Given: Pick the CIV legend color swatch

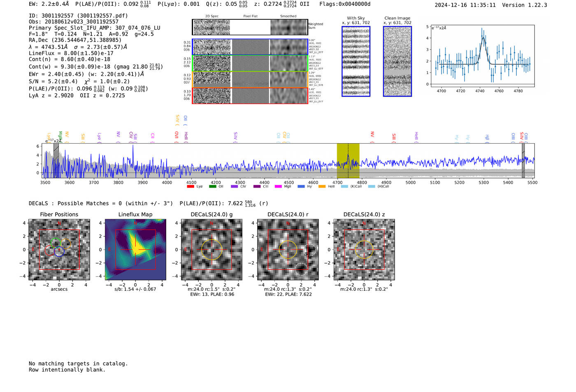Looking at the screenshot, I should [x=235, y=187].
